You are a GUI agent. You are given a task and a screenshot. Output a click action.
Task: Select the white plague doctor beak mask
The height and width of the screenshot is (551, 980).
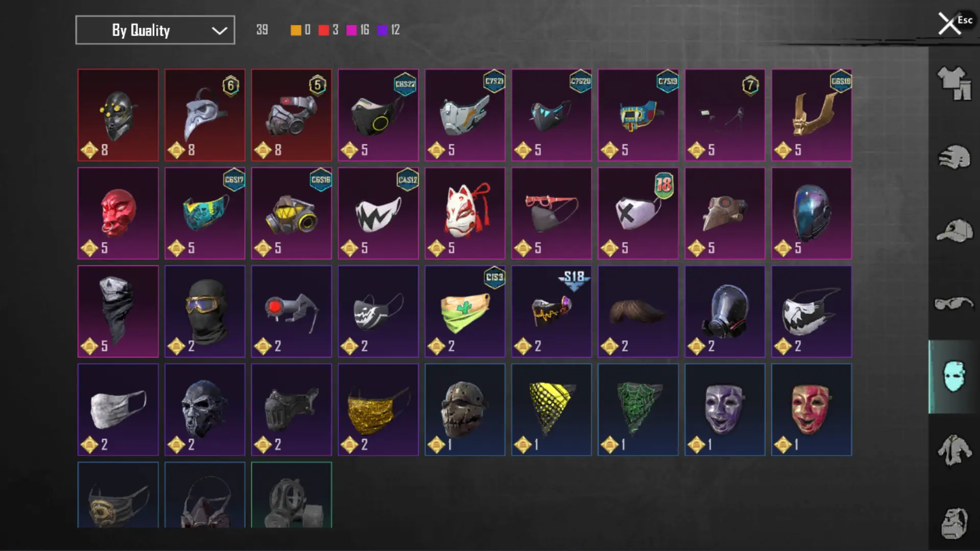(x=205, y=115)
